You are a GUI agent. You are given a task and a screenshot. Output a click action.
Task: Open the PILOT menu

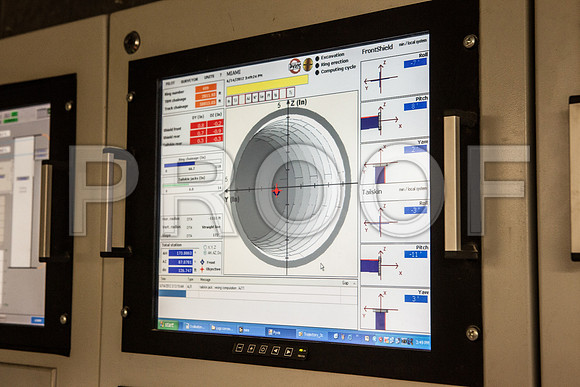171,83
